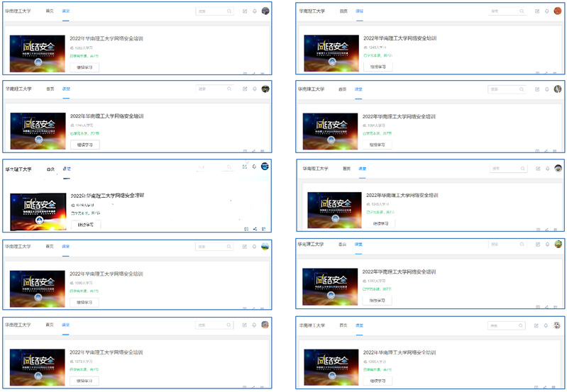Viewport: 567px width, 392px height.
Task: Click the edit icon in the second-row right panel
Action: [537, 89]
